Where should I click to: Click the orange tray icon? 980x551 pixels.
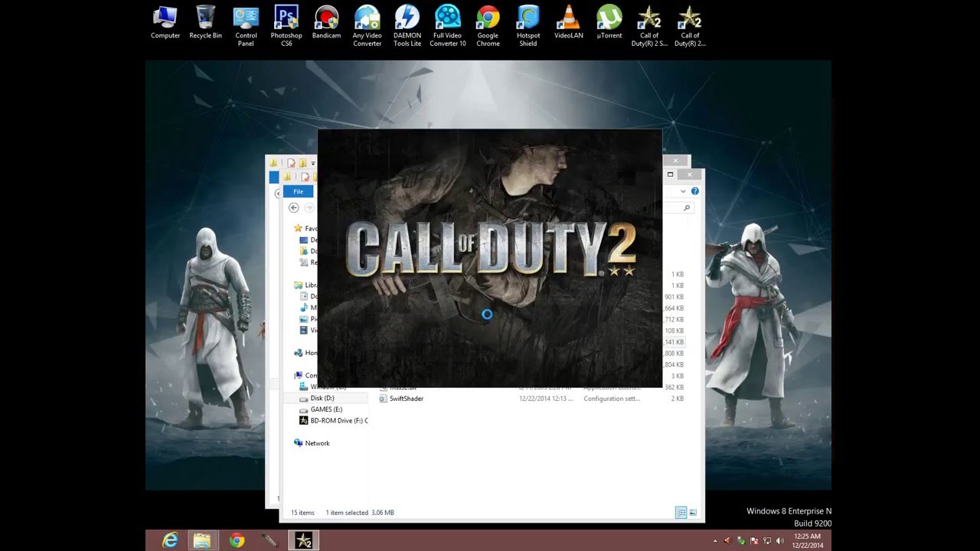coord(727,541)
